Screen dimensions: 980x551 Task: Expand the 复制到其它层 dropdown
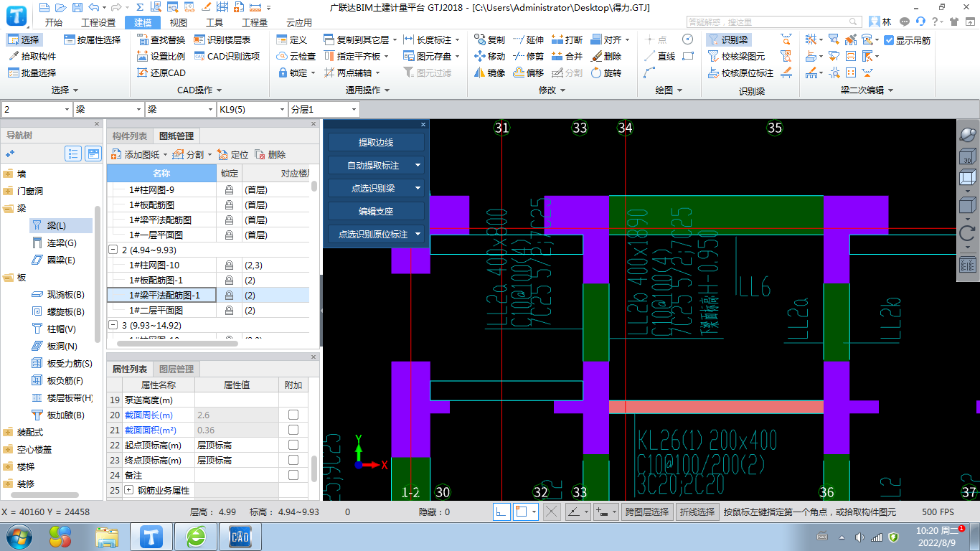[x=395, y=40]
